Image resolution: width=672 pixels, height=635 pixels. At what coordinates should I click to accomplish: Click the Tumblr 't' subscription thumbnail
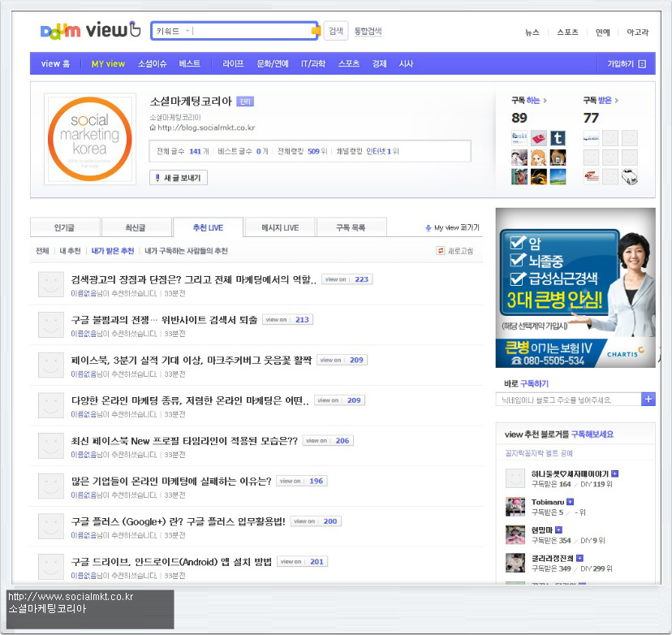point(558,138)
